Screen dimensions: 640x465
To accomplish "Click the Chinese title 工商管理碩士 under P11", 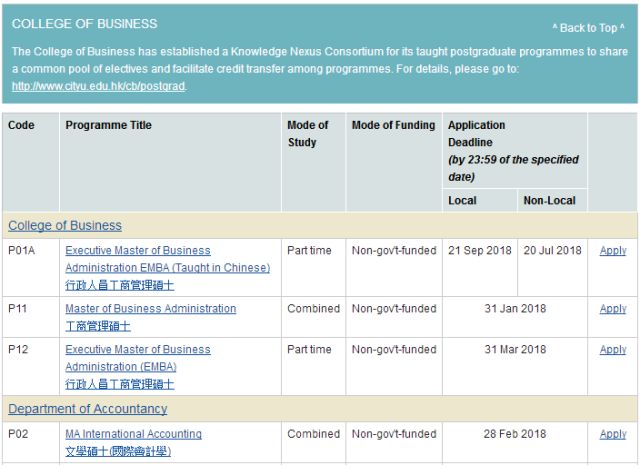I will [x=98, y=326].
